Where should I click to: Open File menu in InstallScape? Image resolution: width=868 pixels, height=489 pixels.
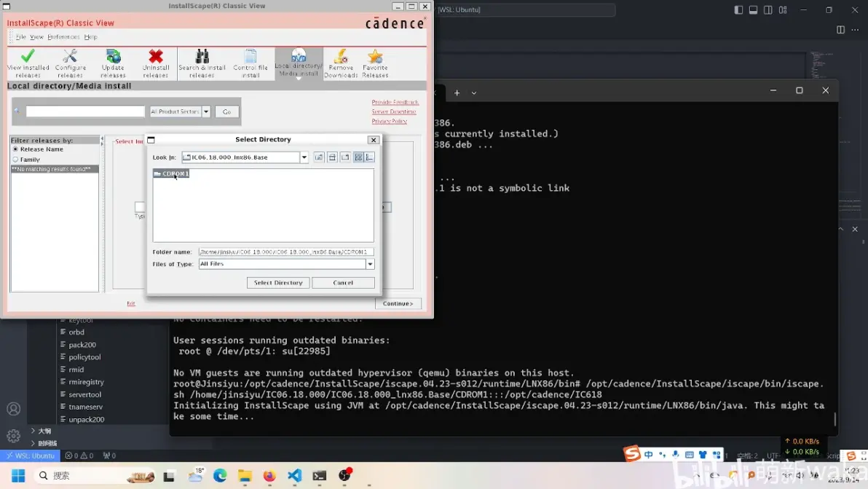point(20,37)
